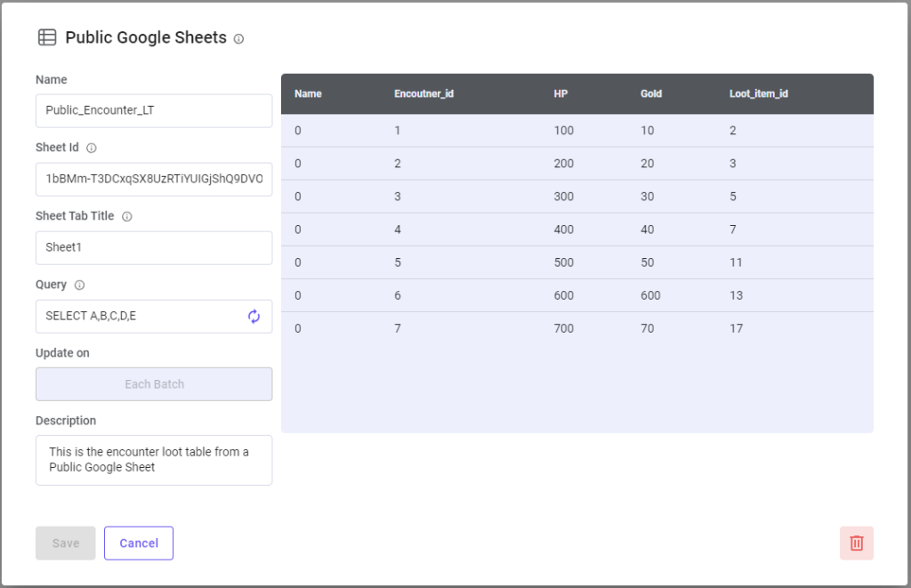Click the Gold column header
This screenshot has width=911, height=588.
pos(651,93)
